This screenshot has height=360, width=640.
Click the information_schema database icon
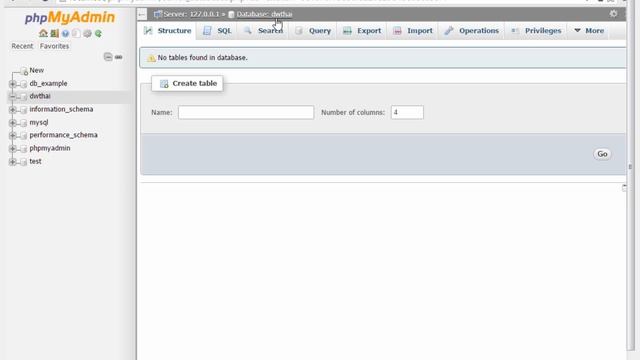[23, 110]
